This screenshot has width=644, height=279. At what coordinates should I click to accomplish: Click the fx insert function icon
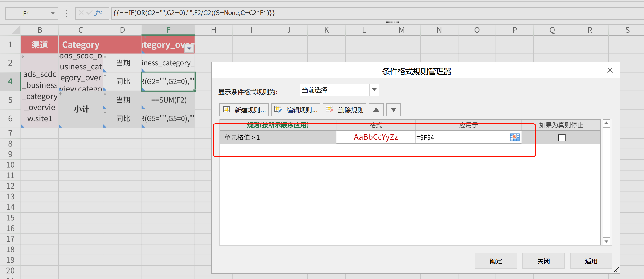point(98,13)
